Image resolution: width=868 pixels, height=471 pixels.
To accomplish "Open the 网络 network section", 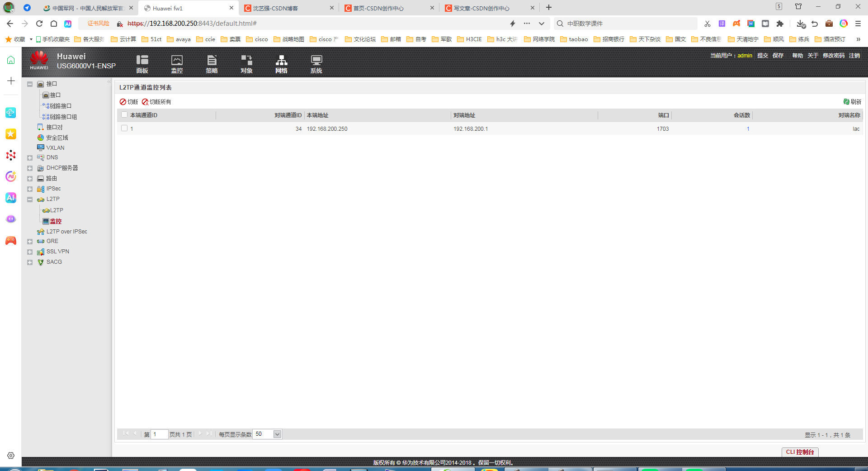I will 281,64.
